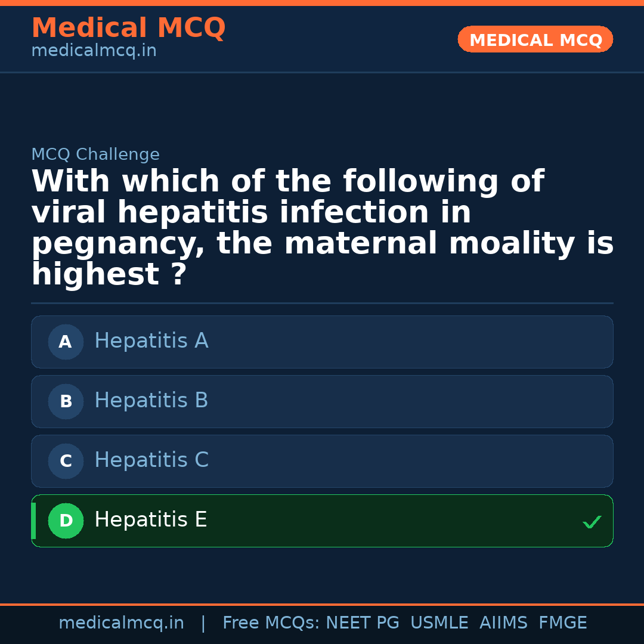Choose the Hepatitis A answer text
The image size is (644, 644).
click(151, 341)
